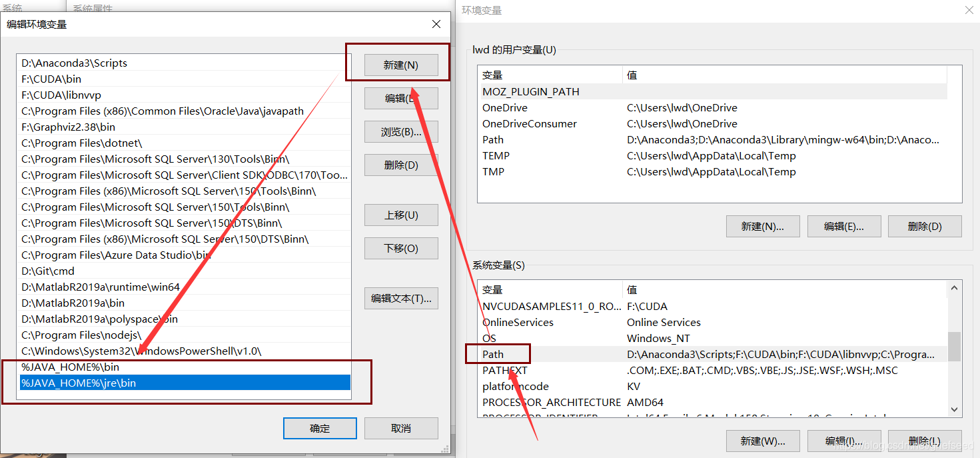Click 删除(D) to delete the selected path

point(400,165)
